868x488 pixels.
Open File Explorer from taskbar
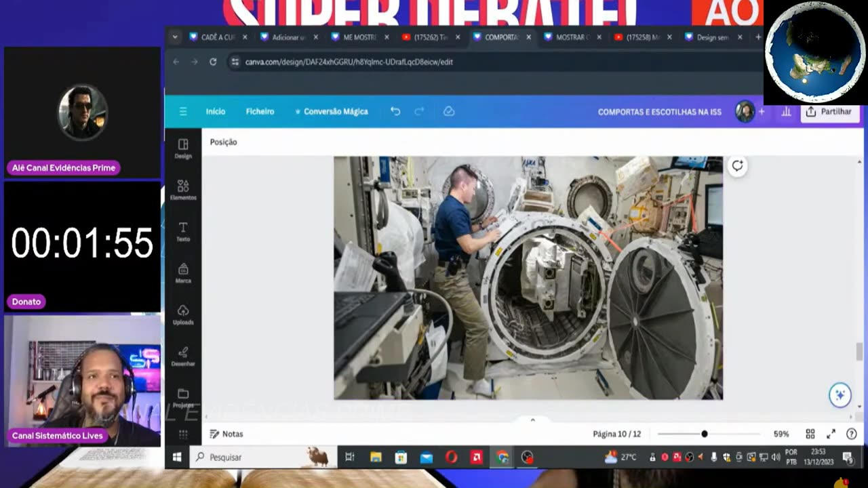pos(376,457)
